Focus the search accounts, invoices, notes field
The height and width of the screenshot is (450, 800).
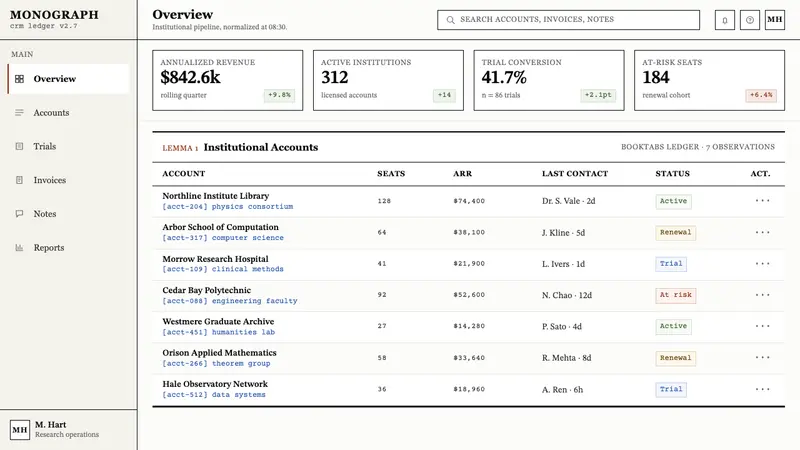coord(568,20)
